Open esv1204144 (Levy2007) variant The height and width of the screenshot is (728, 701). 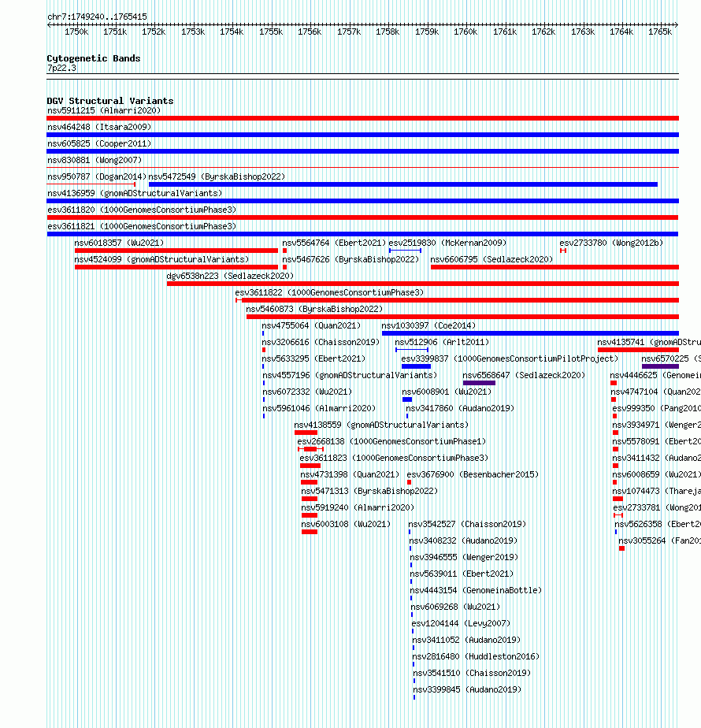pos(461,623)
